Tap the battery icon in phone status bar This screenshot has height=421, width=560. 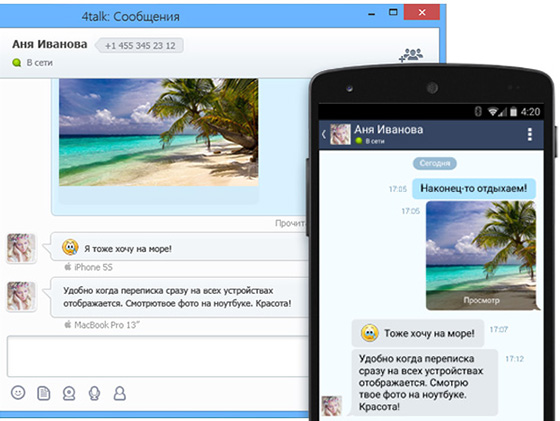point(514,112)
